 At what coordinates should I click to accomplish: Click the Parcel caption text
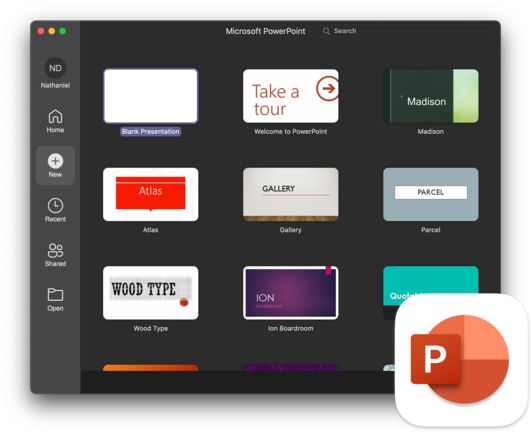tap(430, 230)
